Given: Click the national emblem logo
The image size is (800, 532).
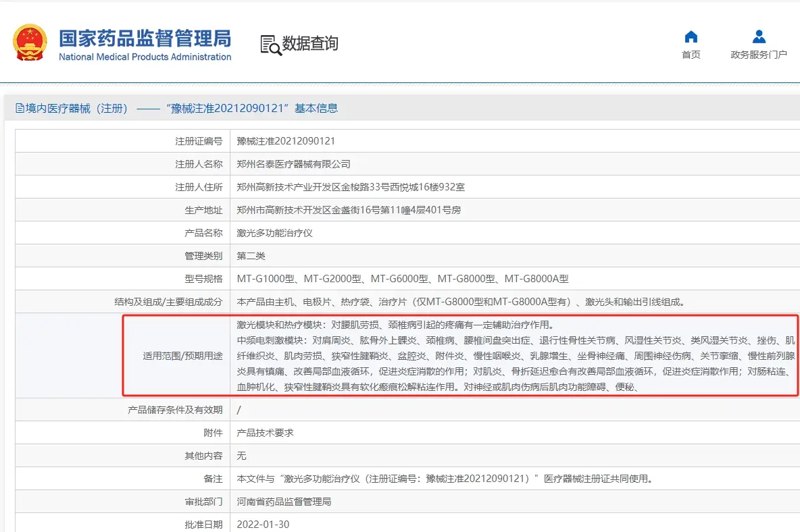Looking at the screenshot, I should 30,43.
